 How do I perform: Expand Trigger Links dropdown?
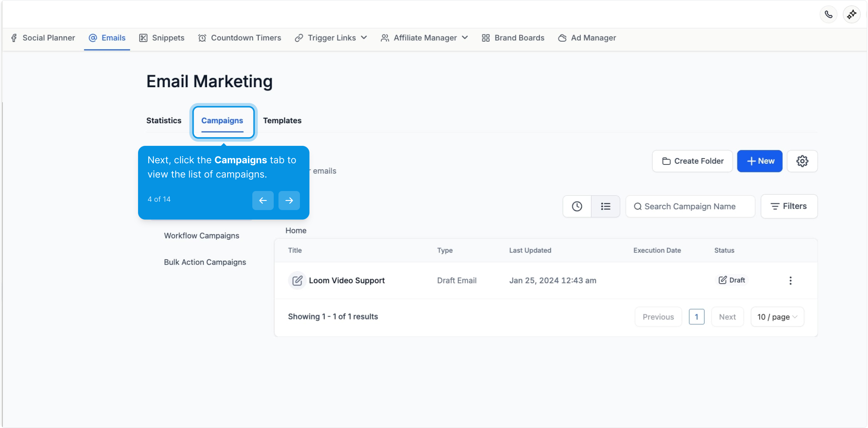tap(331, 38)
